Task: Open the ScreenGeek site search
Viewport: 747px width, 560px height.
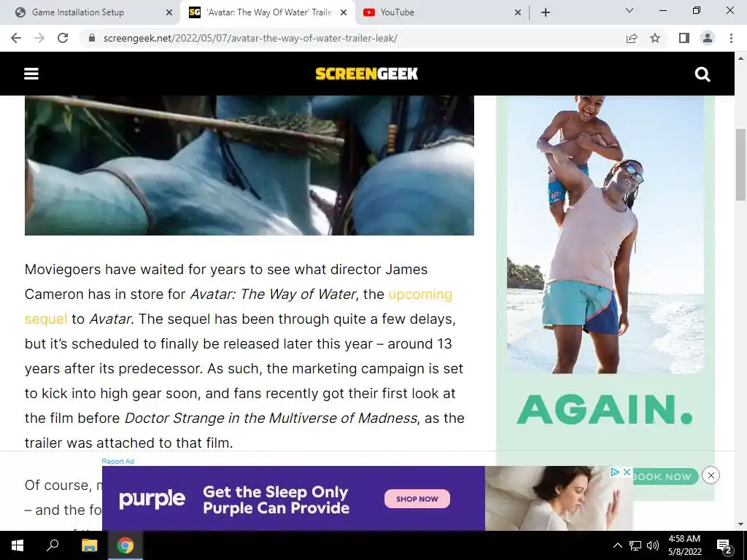Action: (703, 74)
